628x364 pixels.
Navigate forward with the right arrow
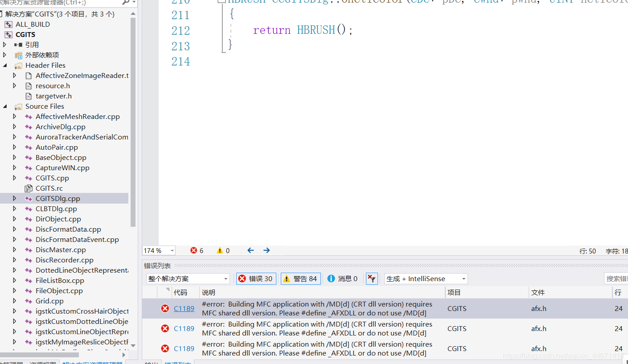267,250
